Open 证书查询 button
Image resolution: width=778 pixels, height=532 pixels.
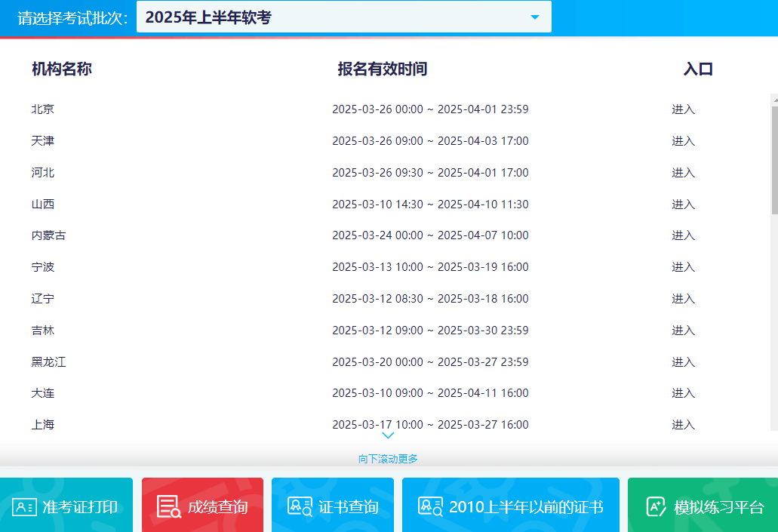pos(333,505)
